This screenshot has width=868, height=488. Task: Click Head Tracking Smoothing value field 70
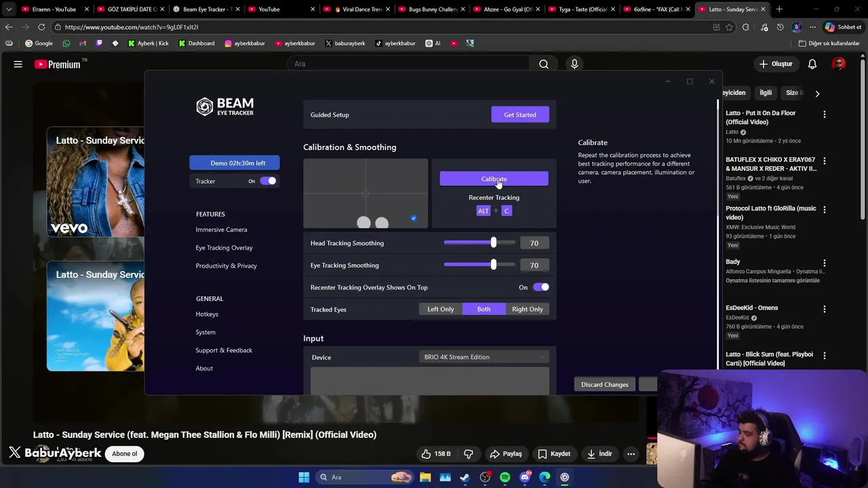pos(534,243)
